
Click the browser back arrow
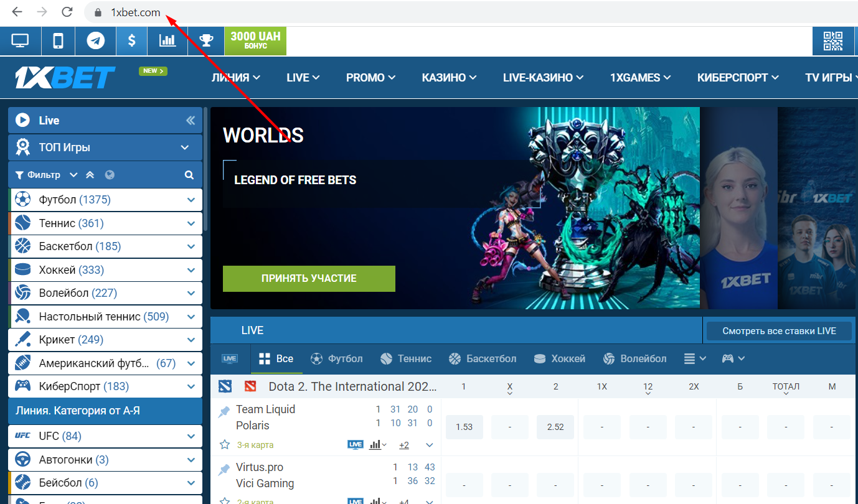point(17,12)
